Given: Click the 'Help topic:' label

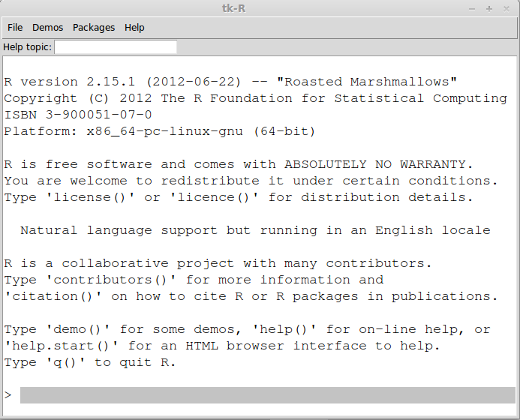Looking at the screenshot, I should 28,47.
